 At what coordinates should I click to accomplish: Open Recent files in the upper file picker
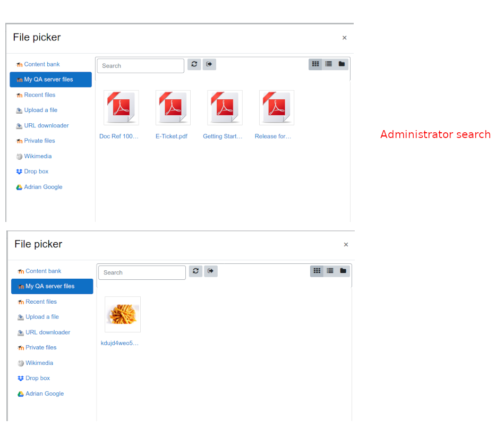(x=36, y=95)
